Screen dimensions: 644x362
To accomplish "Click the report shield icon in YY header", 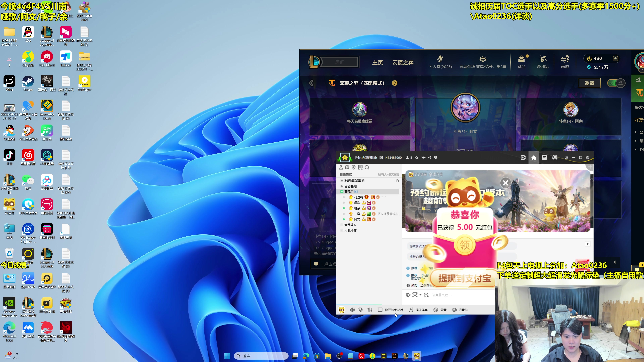I will 436,158.
